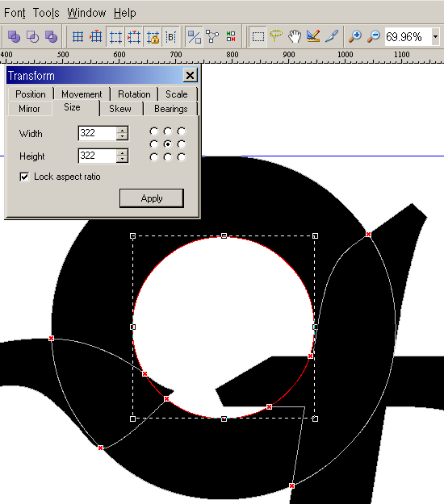The height and width of the screenshot is (504, 444).
Task: Choose the yellow lasso selection tool
Action: [x=276, y=36]
